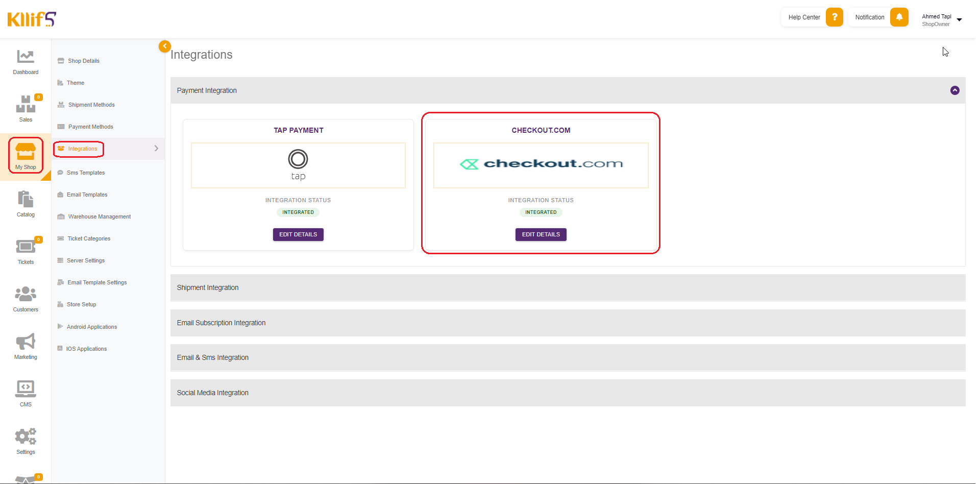The image size is (980, 484).
Task: Click the Integrations label in the menu
Action: (x=83, y=149)
